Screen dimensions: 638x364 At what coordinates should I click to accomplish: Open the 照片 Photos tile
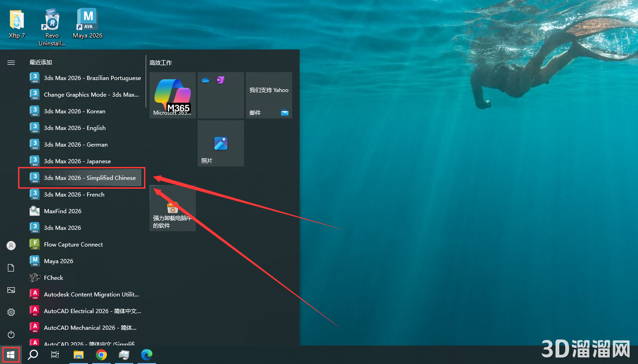click(x=221, y=143)
